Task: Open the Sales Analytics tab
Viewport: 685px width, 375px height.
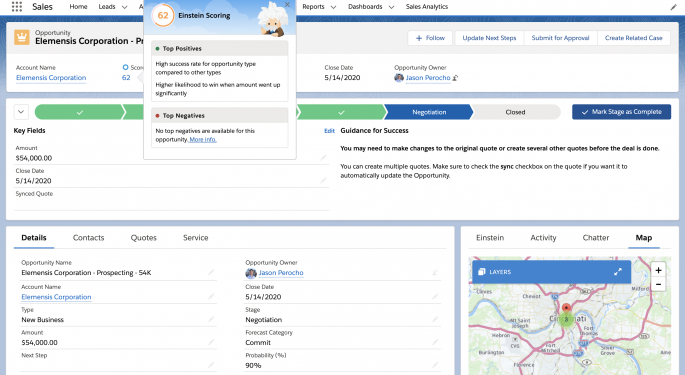Action: click(427, 7)
